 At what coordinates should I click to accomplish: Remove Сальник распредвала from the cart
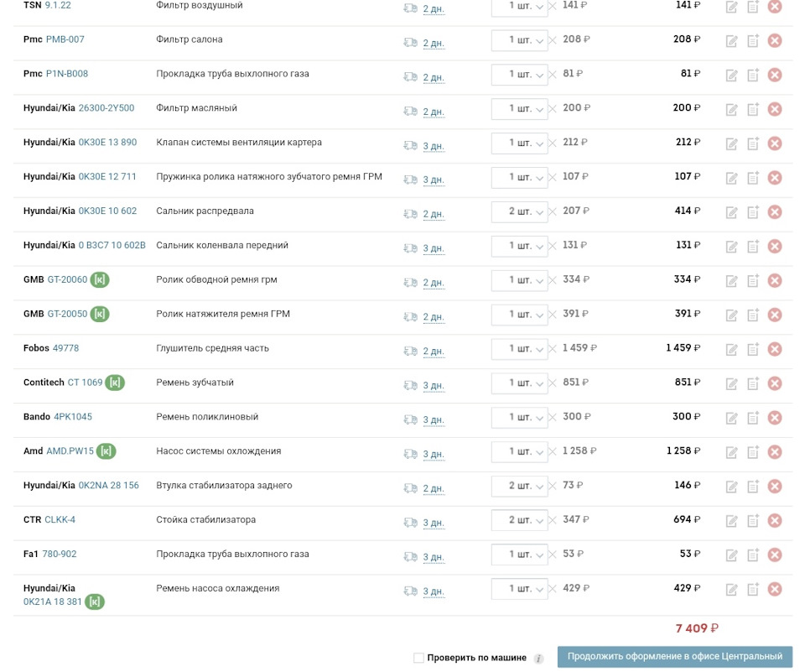click(x=775, y=212)
